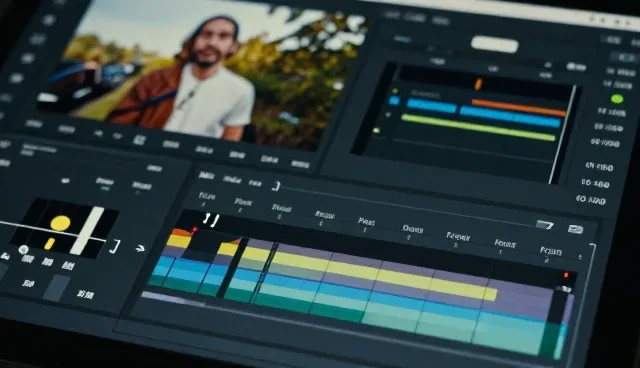The height and width of the screenshot is (368, 640).
Task: Click the red marker at timeline start
Action: [x=195, y=230]
